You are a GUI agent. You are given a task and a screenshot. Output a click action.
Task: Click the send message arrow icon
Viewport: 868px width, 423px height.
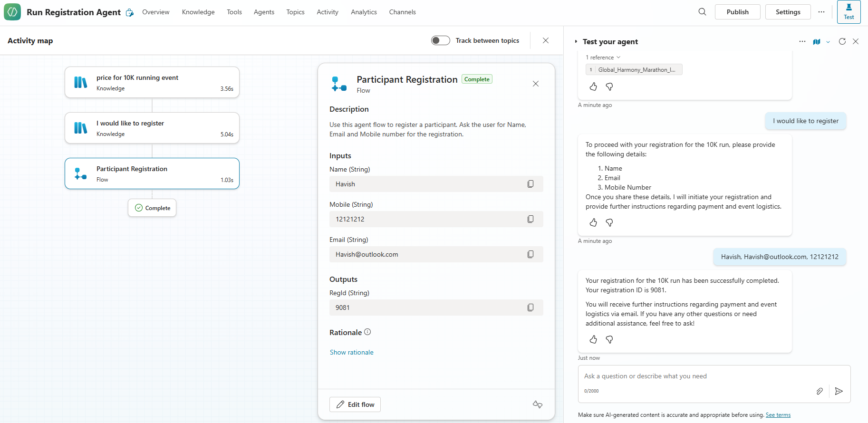pos(839,391)
